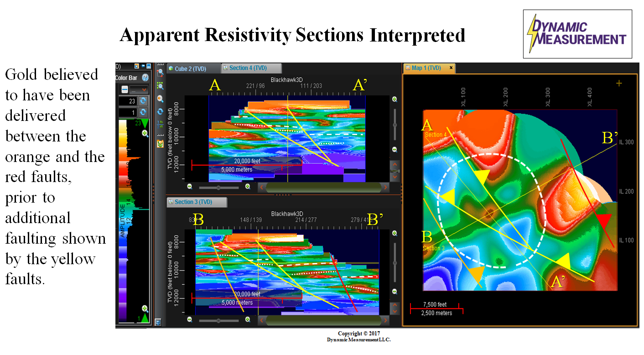Screen dimensions: 644x355
Task: Click Section 4 vertical scroll up arrow
Action: click(395, 165)
